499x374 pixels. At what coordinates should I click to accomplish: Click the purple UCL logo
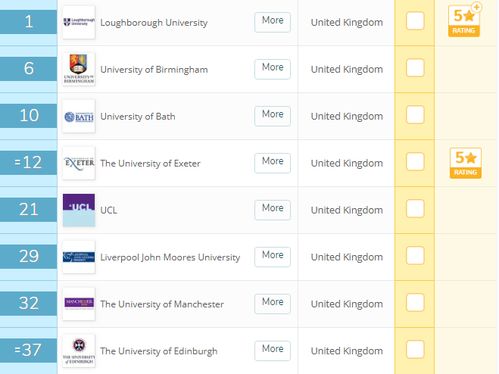79,210
